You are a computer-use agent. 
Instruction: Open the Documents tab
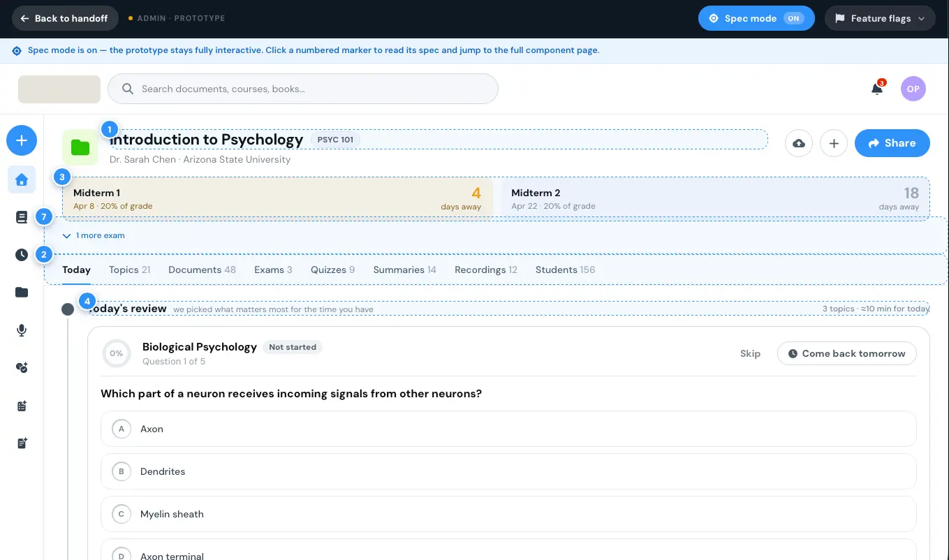point(202,270)
